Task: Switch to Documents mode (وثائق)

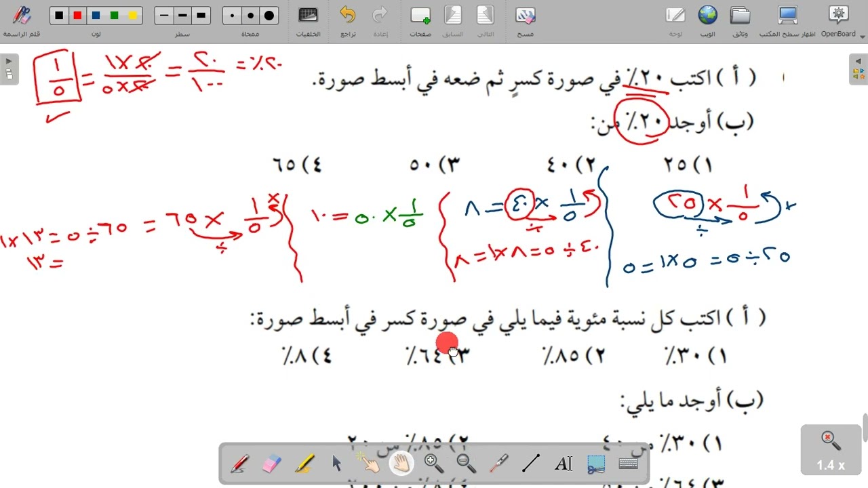Action: point(740,20)
